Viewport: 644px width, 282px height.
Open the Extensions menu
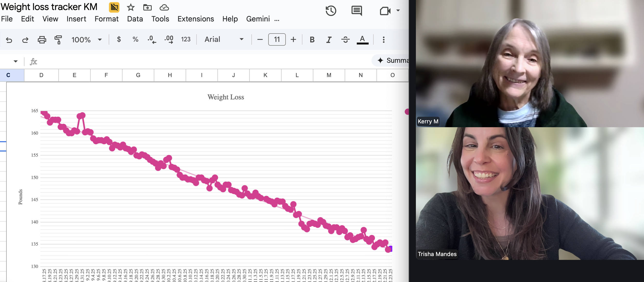tap(196, 19)
